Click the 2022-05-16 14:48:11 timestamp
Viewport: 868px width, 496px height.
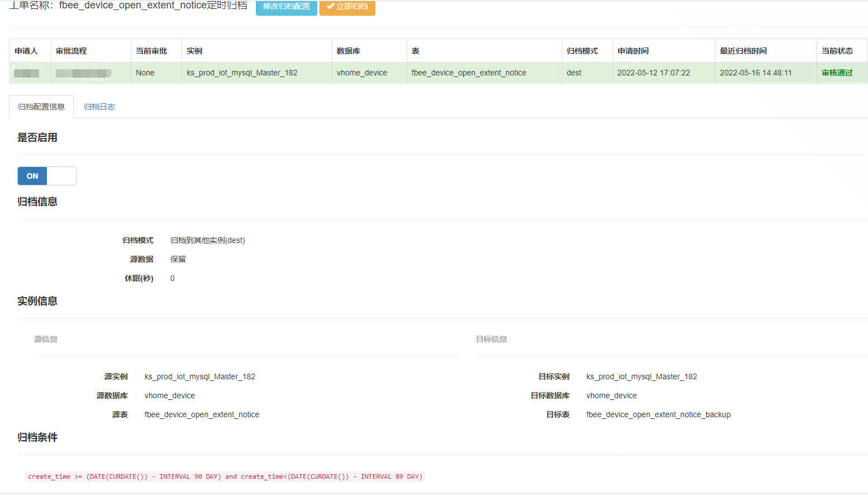(x=756, y=73)
